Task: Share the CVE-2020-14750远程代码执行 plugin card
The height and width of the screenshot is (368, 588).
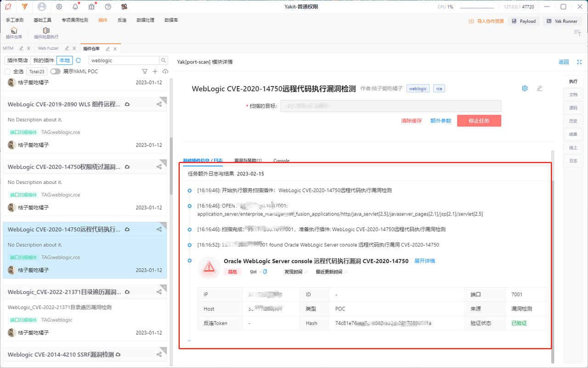Action: click(x=159, y=230)
